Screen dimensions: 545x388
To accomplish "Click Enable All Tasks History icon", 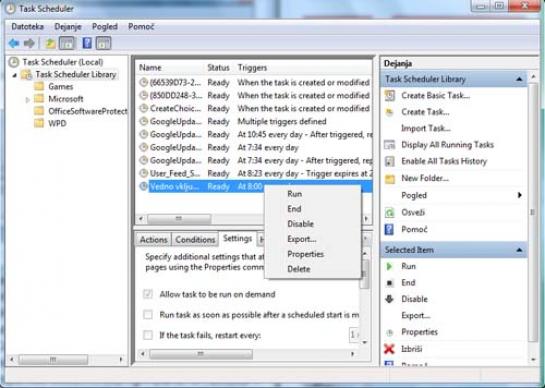I will click(390, 161).
